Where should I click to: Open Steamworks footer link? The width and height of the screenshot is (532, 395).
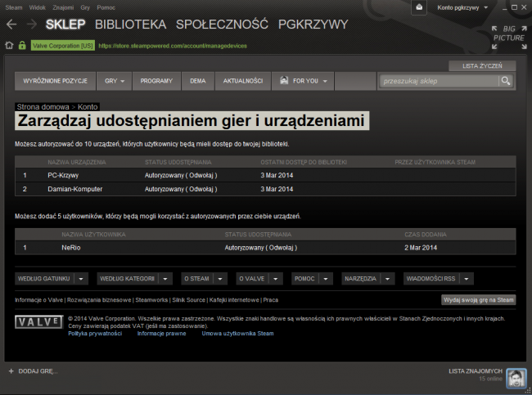[x=151, y=300]
